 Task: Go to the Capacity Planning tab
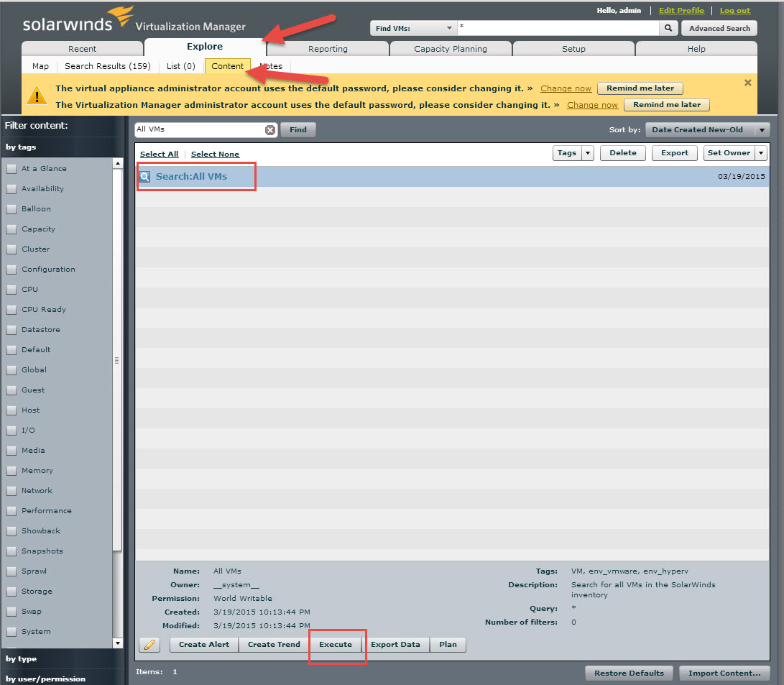[451, 48]
